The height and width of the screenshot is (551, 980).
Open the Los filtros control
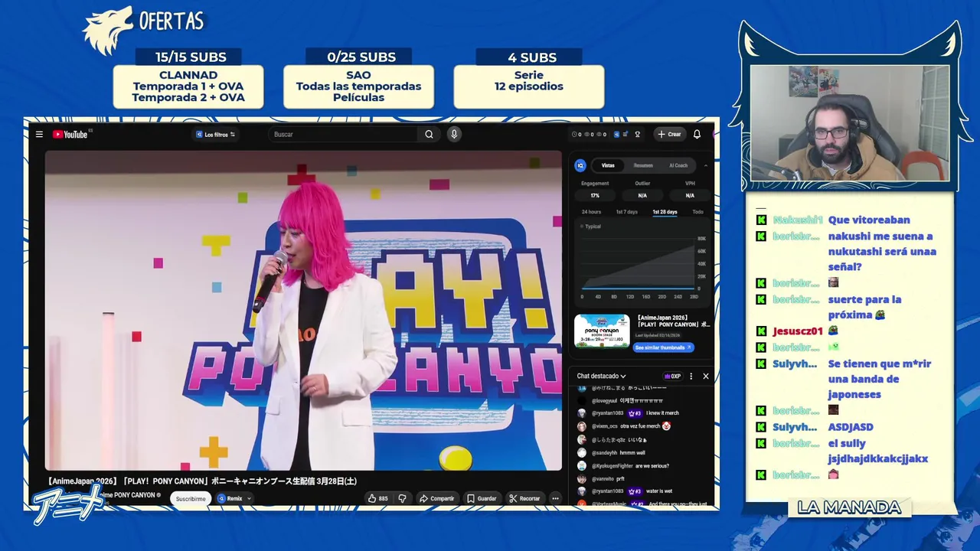(x=215, y=135)
